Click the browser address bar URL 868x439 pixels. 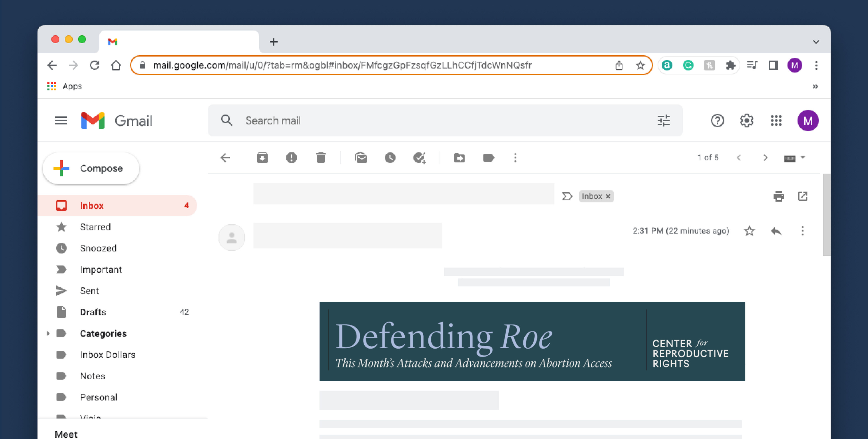[x=342, y=65]
